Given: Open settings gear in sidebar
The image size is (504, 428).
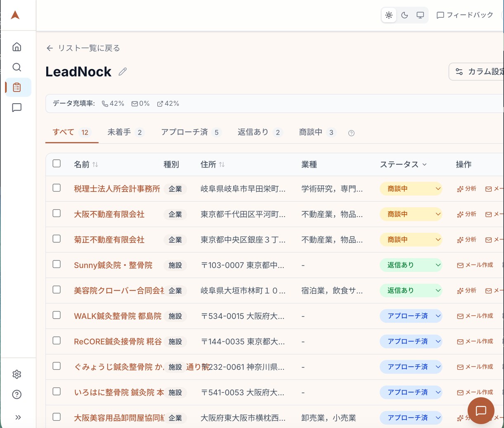Looking at the screenshot, I should pyautogui.click(x=17, y=374).
